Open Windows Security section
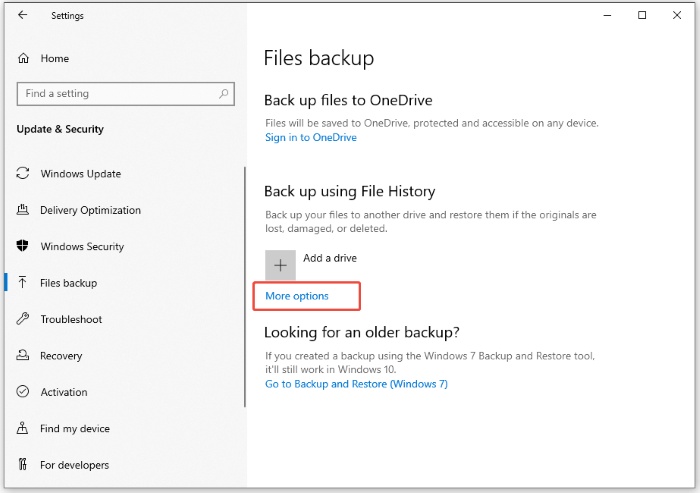The height and width of the screenshot is (493, 700). (x=82, y=246)
